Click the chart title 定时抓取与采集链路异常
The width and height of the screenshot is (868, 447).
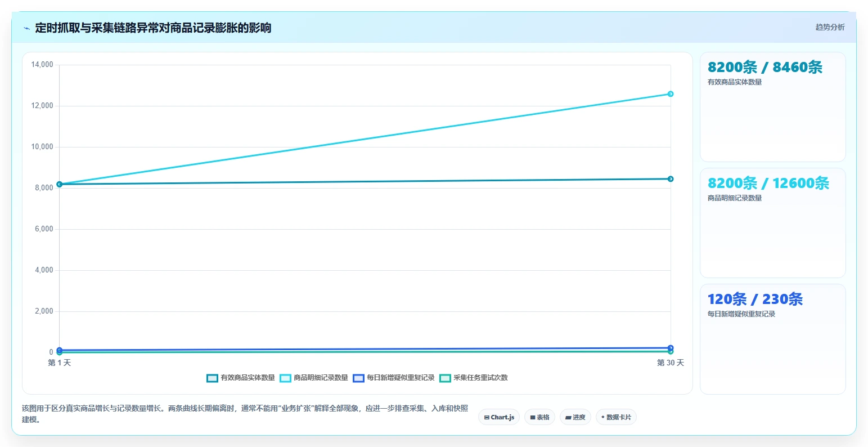[153, 28]
